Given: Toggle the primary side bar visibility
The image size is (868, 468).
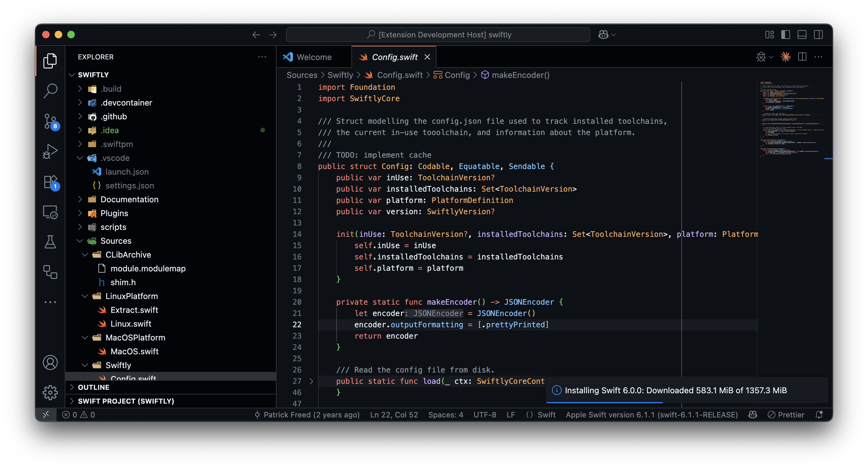Looking at the screenshot, I should 785,35.
